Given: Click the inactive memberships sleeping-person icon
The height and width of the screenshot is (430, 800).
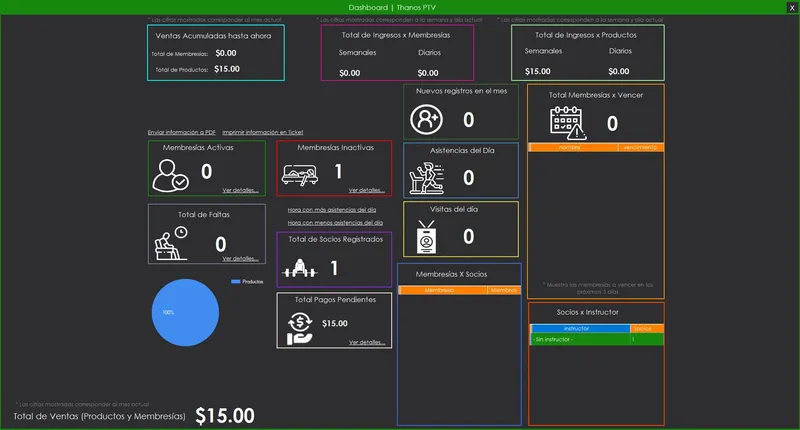Looking at the screenshot, I should click(300, 175).
